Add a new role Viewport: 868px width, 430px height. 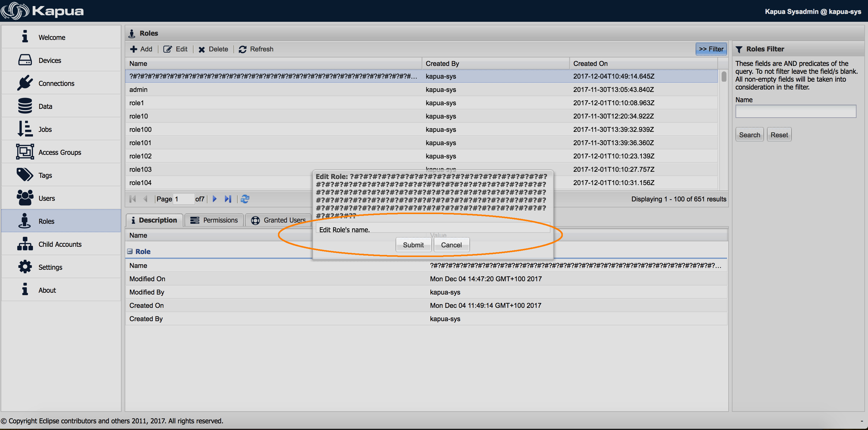coord(141,49)
